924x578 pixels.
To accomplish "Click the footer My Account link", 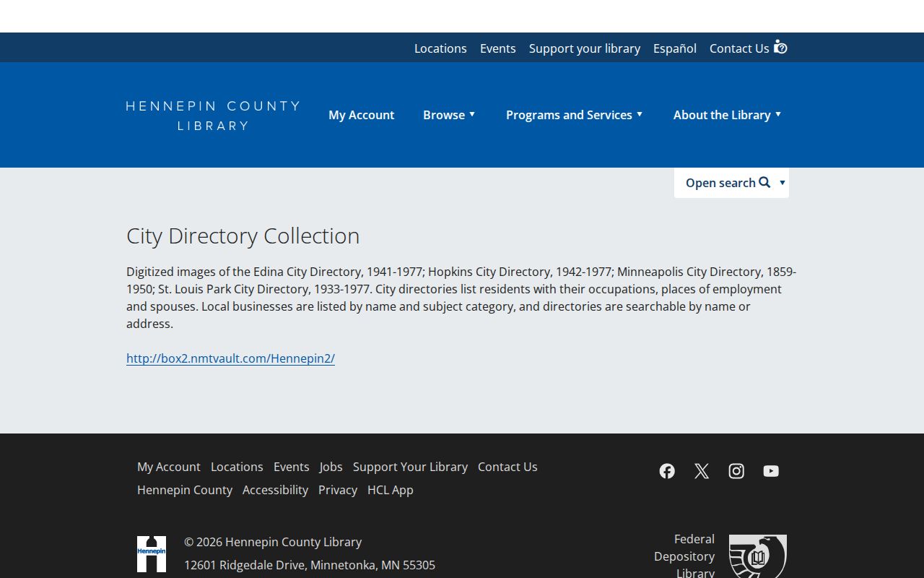I will [169, 467].
